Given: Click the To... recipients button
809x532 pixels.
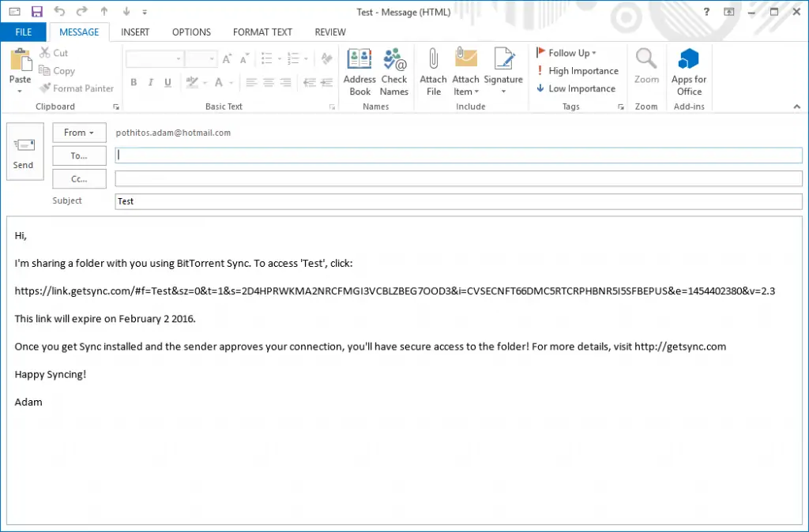Looking at the screenshot, I should pos(79,155).
